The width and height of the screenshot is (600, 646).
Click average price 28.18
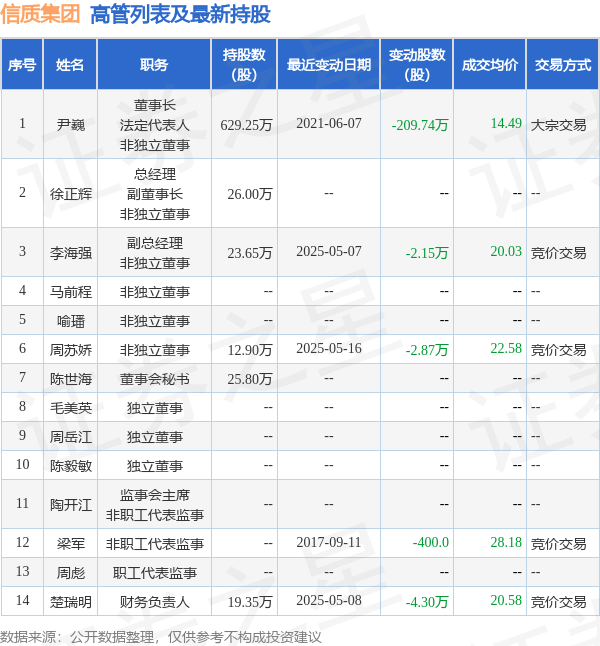click(x=506, y=542)
